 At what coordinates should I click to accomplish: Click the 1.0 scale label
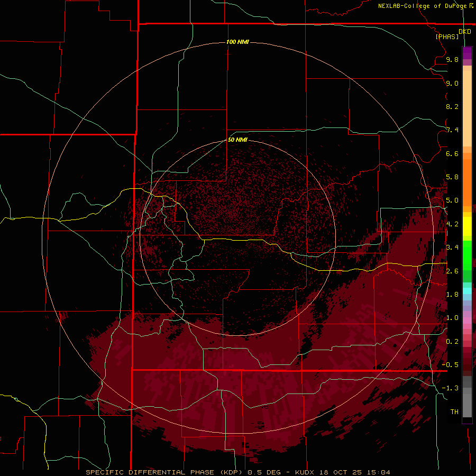(x=452, y=318)
